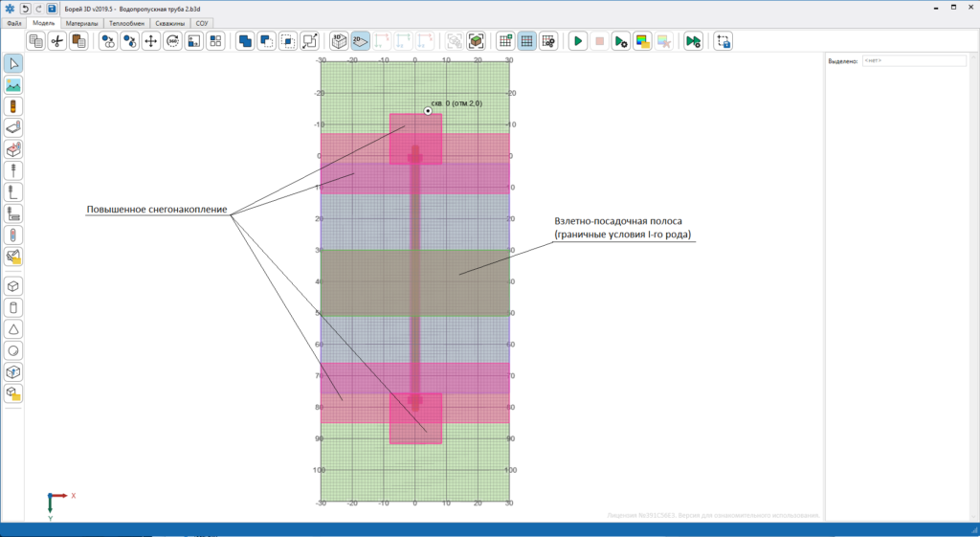Open the Материалы tab
Viewport: 980px width, 537px height.
click(82, 23)
